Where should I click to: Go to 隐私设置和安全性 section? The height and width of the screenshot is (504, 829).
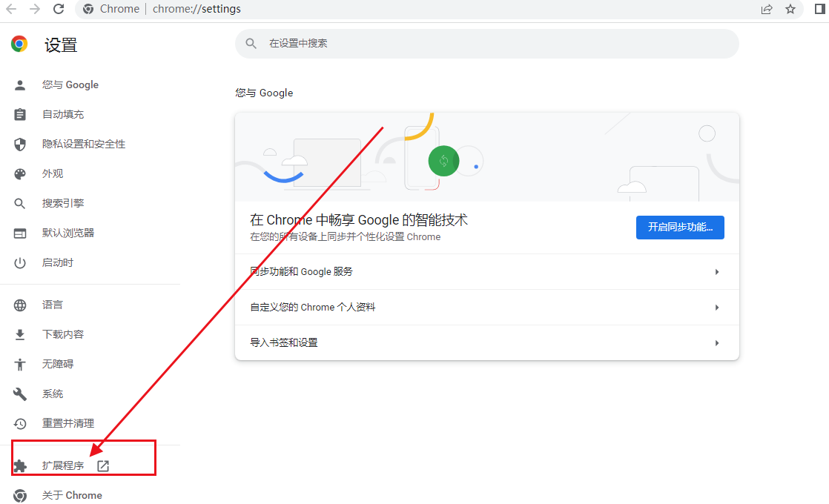coord(84,144)
